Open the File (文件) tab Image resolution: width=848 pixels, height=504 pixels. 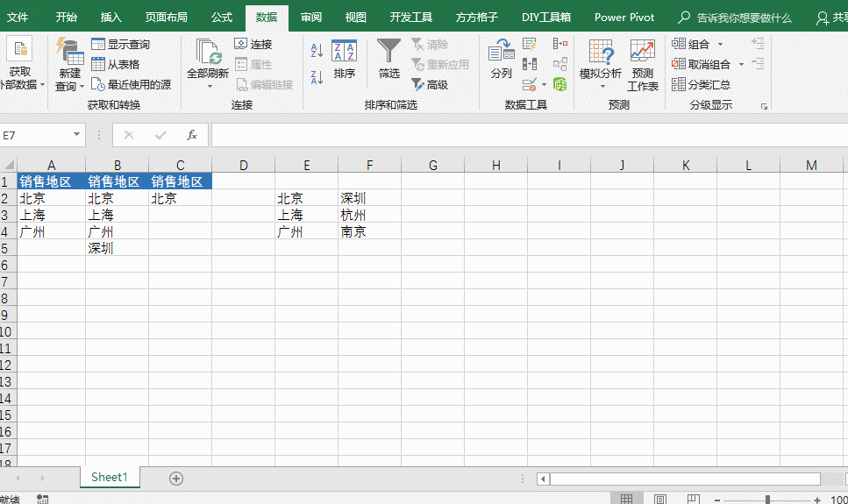point(18,18)
